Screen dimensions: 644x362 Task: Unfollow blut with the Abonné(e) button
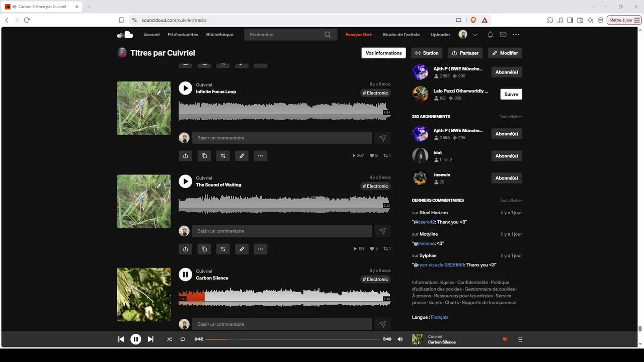point(507,156)
